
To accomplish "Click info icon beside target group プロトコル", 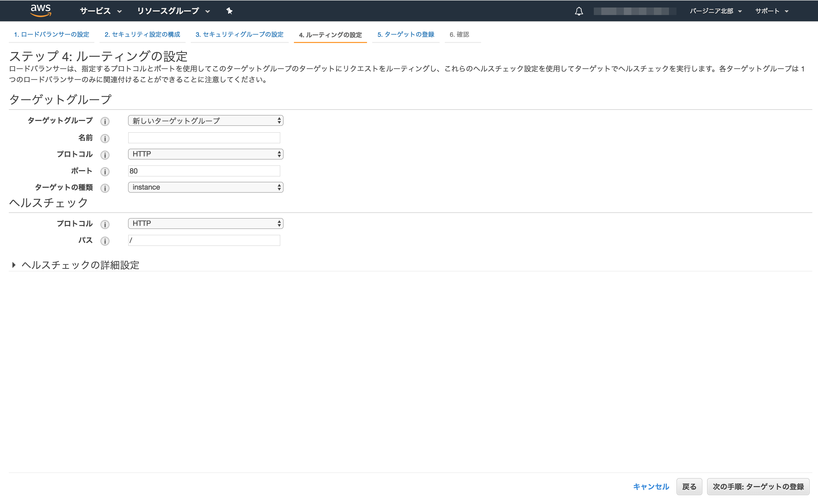I will [105, 155].
